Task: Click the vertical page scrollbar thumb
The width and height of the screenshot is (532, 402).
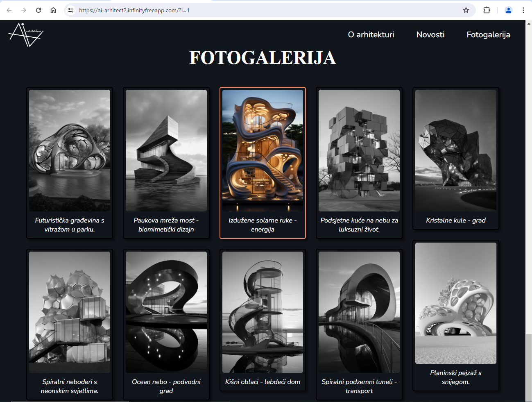Action: point(529,367)
